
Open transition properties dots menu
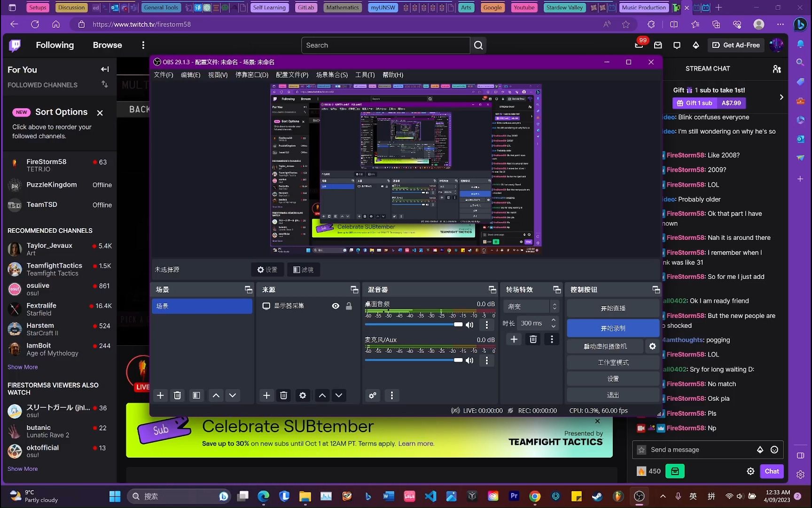coord(552,339)
